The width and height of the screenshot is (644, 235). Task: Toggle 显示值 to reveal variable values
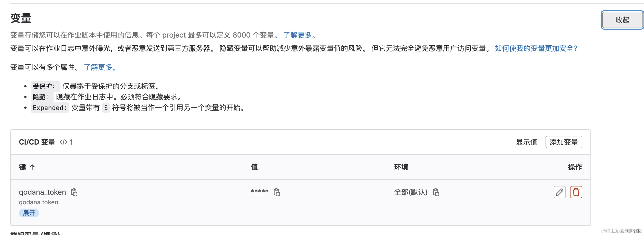[x=526, y=142]
